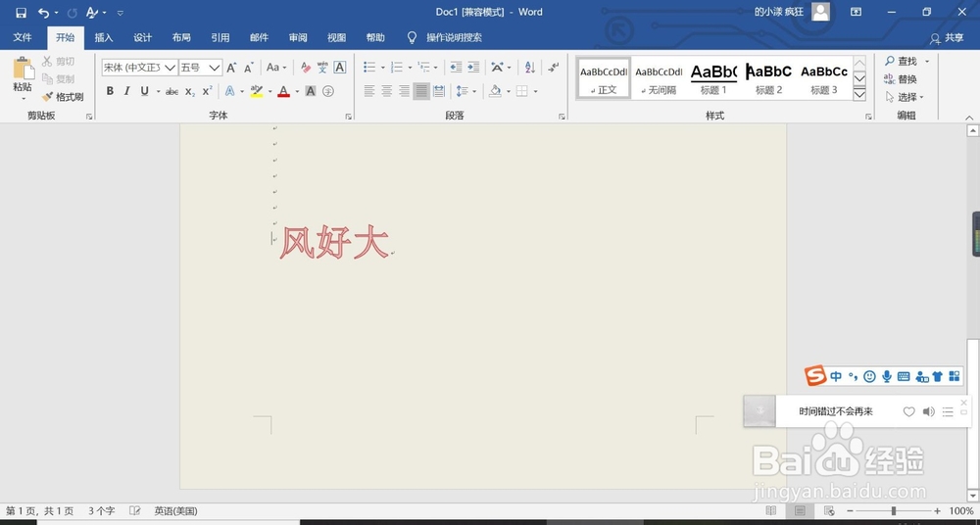This screenshot has width=980, height=525.
Task: Show or hide paragraph marks
Action: click(553, 67)
